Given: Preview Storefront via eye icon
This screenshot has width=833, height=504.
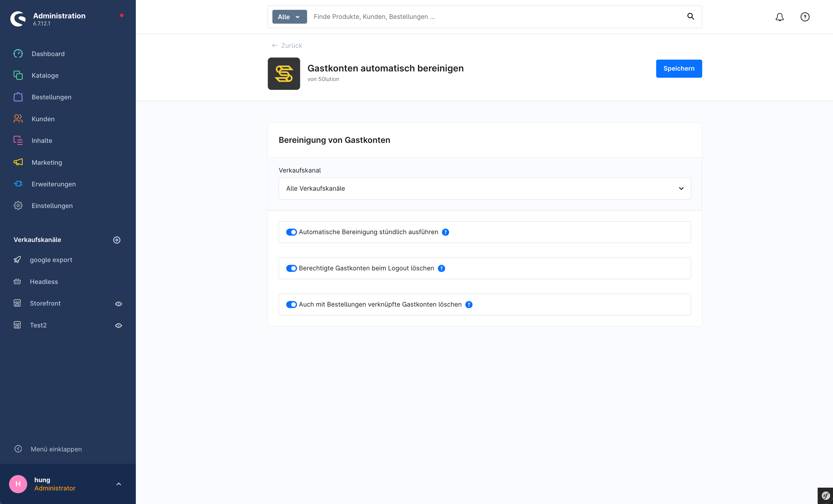Looking at the screenshot, I should pos(118,304).
